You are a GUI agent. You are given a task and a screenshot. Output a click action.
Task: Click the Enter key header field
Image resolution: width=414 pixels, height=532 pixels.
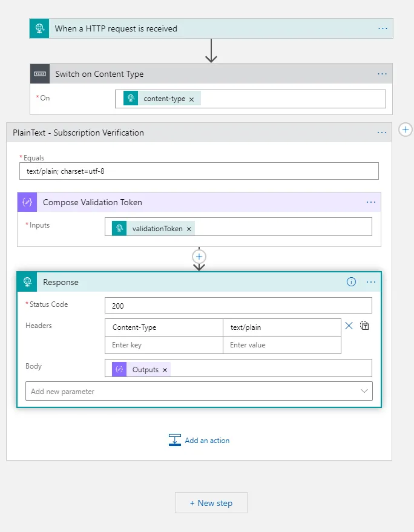(x=164, y=345)
